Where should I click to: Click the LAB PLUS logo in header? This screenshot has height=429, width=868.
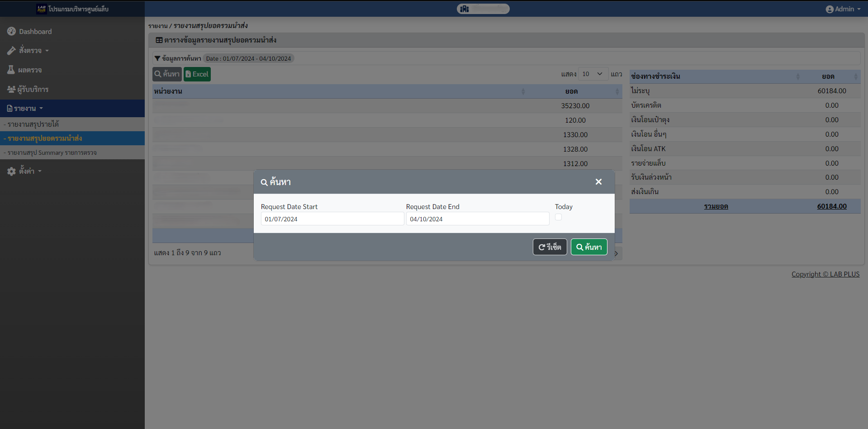point(42,9)
